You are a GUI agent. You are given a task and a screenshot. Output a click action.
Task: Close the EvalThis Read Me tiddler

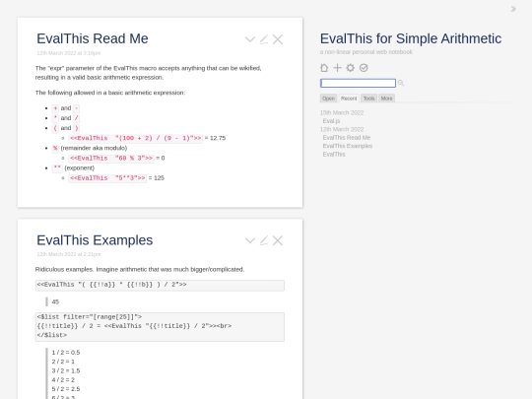click(x=278, y=39)
